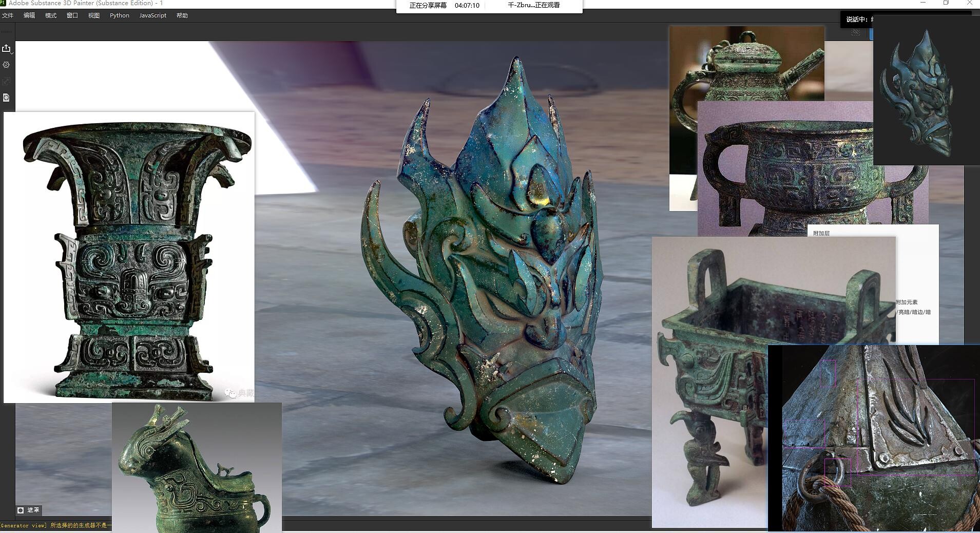The width and height of the screenshot is (980, 533).
Task: Expand the chevron under the export icon
Action: (x=12, y=53)
